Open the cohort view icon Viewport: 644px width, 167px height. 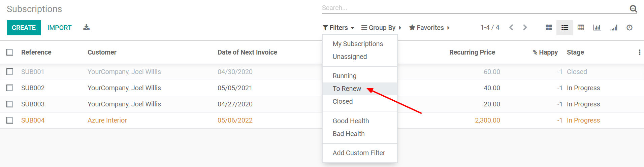[x=613, y=28]
